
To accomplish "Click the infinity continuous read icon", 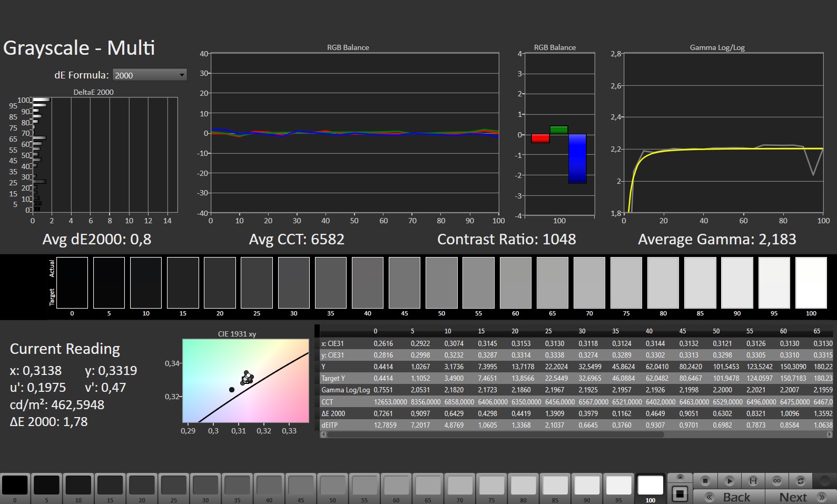I will pyautogui.click(x=776, y=481).
